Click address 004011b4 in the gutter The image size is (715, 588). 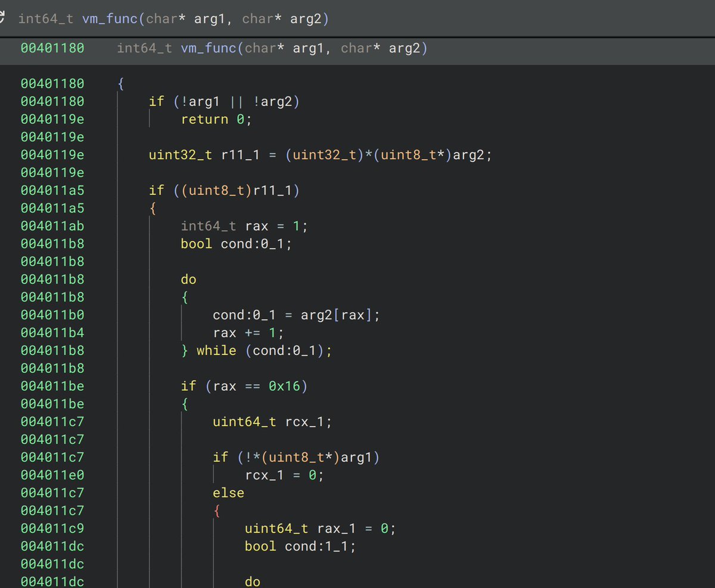click(52, 333)
